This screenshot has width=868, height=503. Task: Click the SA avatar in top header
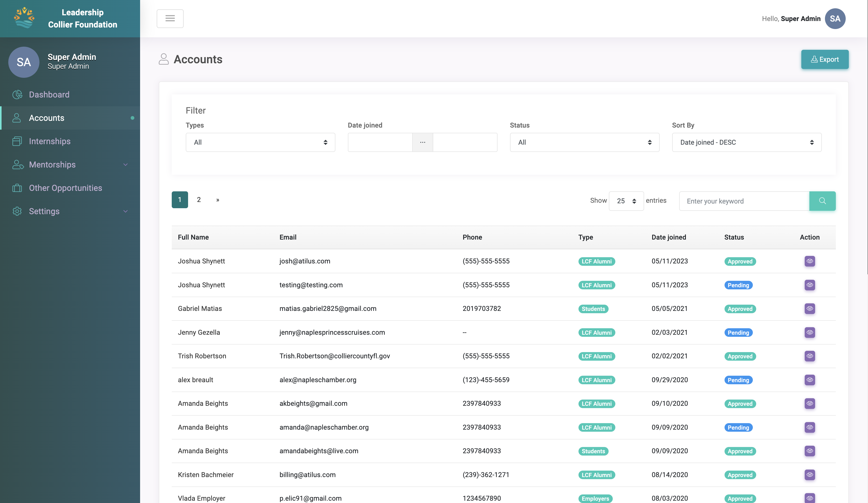(x=835, y=19)
